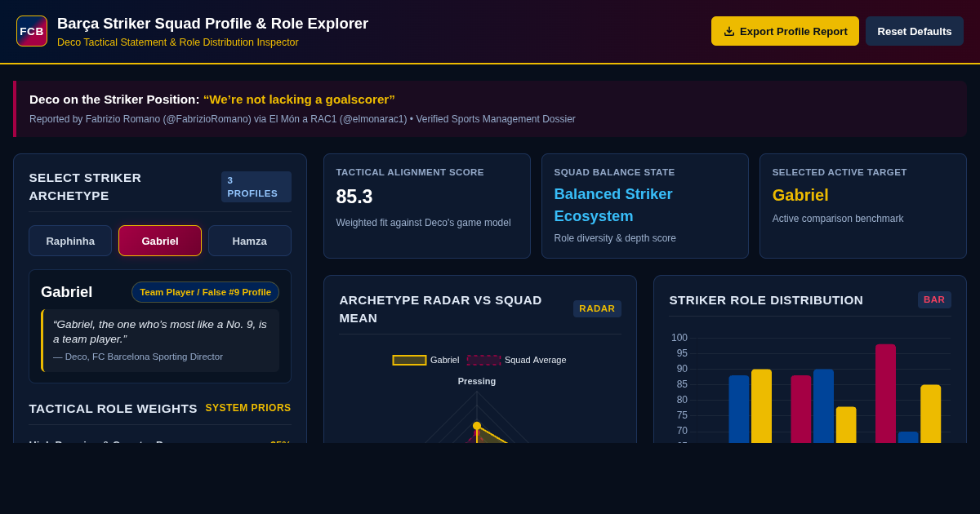This screenshot has width=980, height=514.
Task: Click the Tactical Alignment Score value 85.3
Action: click(354, 197)
